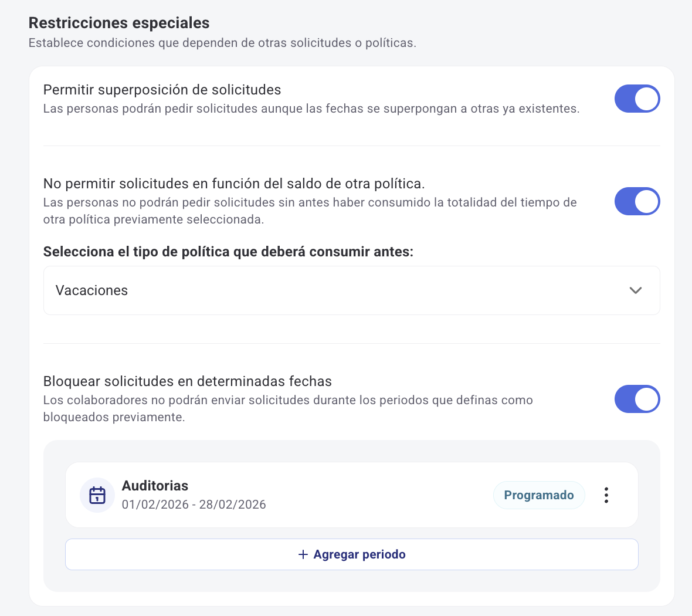Open the options menu of the scheduled blocked period
This screenshot has height=616, width=692.
[x=606, y=495]
